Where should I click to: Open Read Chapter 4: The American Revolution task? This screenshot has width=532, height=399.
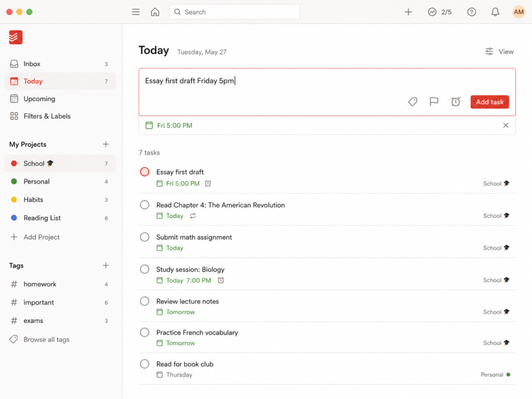pos(220,205)
